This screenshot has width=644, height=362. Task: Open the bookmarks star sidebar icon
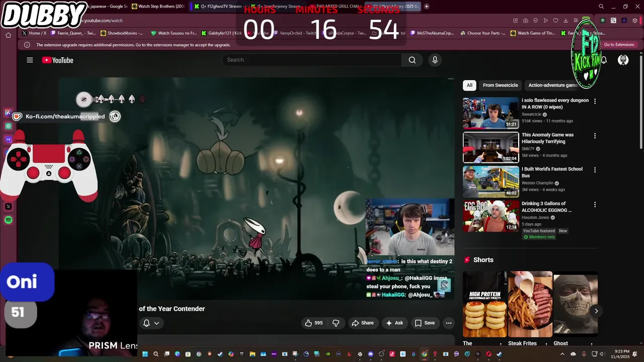[x=8, y=35]
